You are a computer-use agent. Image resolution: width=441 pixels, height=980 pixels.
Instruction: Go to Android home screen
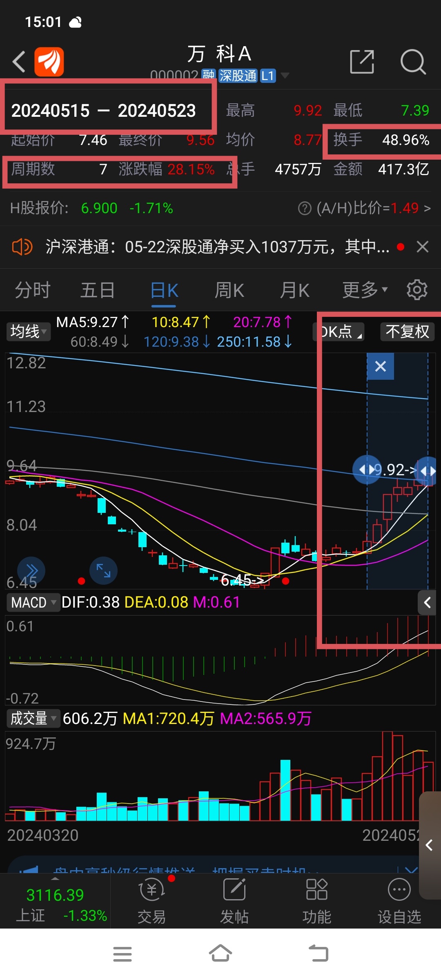(220, 953)
